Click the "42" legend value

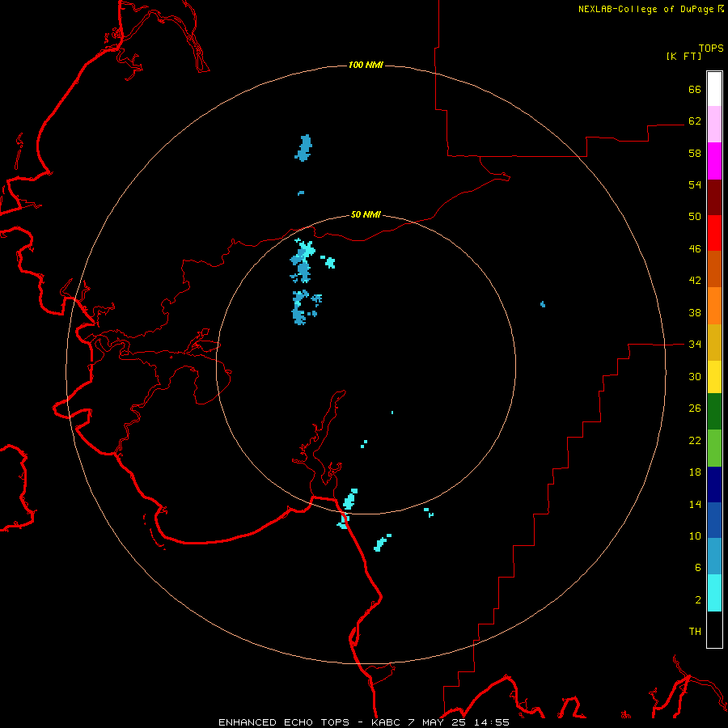(x=695, y=281)
